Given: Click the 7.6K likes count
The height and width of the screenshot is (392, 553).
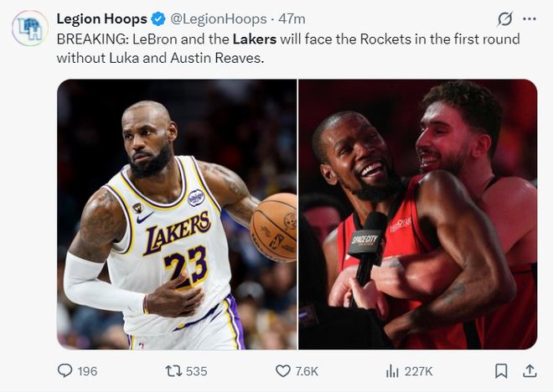Looking at the screenshot, I should [x=307, y=370].
